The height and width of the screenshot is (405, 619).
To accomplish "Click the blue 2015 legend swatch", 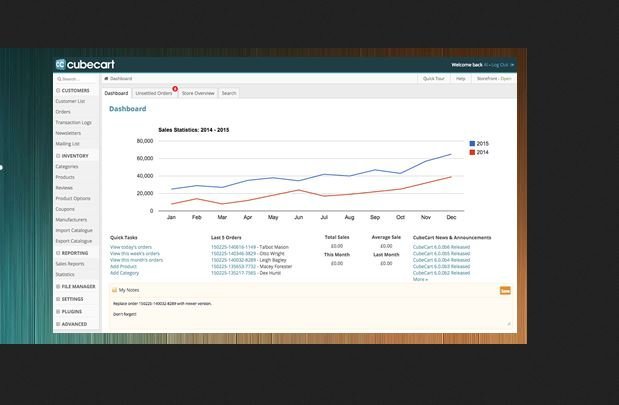I will click(x=473, y=144).
